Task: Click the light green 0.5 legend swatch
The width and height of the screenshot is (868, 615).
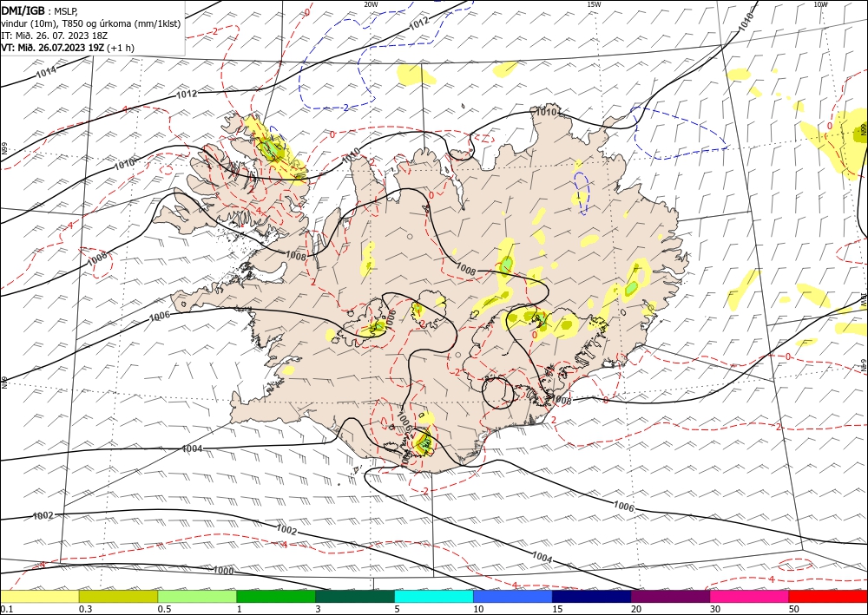Action: (x=197, y=596)
